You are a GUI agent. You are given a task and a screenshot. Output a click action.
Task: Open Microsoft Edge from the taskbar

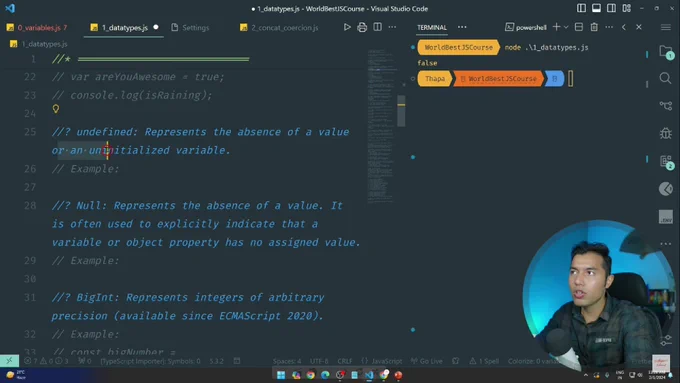click(x=325, y=374)
